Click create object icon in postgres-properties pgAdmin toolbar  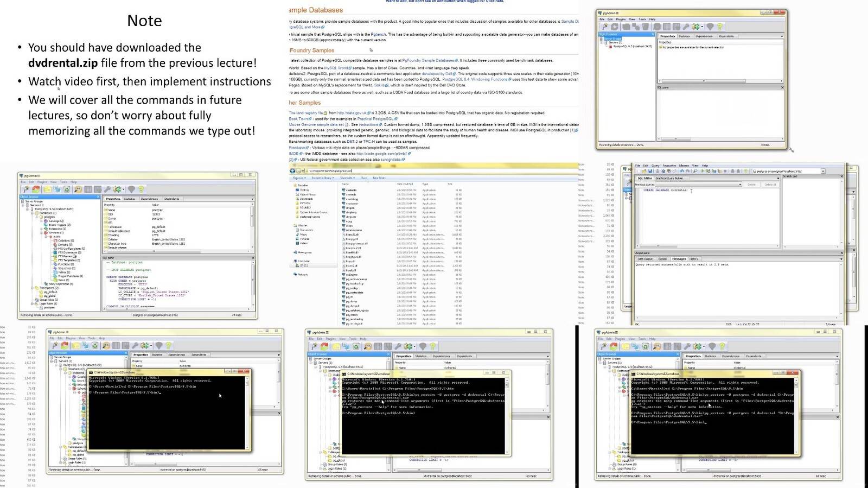[57, 189]
